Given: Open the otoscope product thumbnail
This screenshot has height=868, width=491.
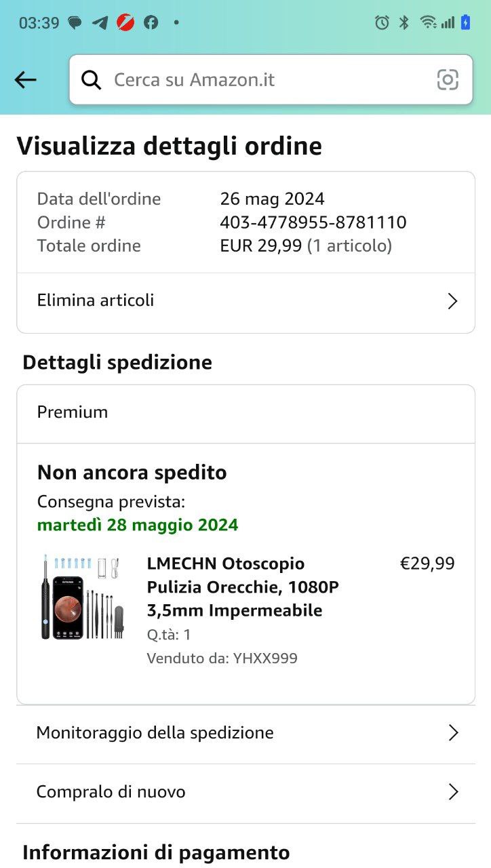Looking at the screenshot, I should [82, 597].
